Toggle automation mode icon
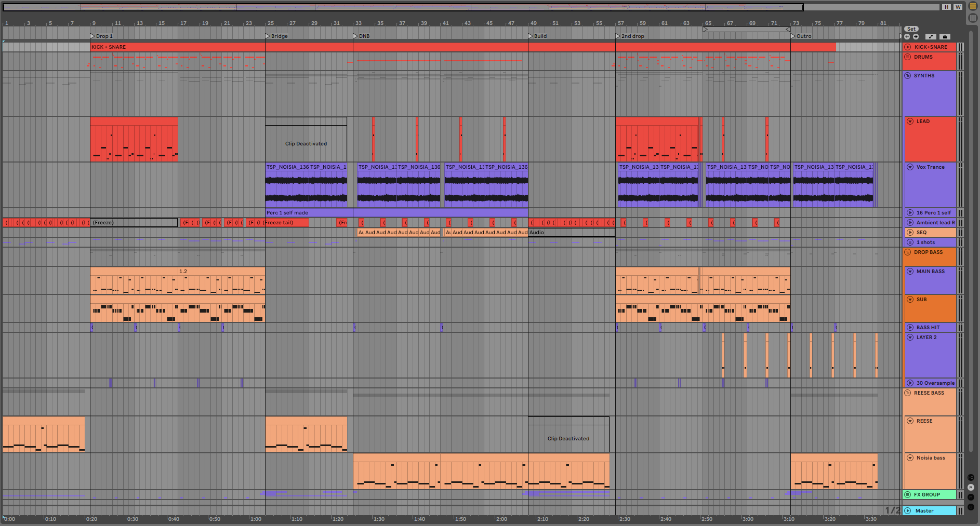The image size is (980, 526). pyautogui.click(x=931, y=36)
